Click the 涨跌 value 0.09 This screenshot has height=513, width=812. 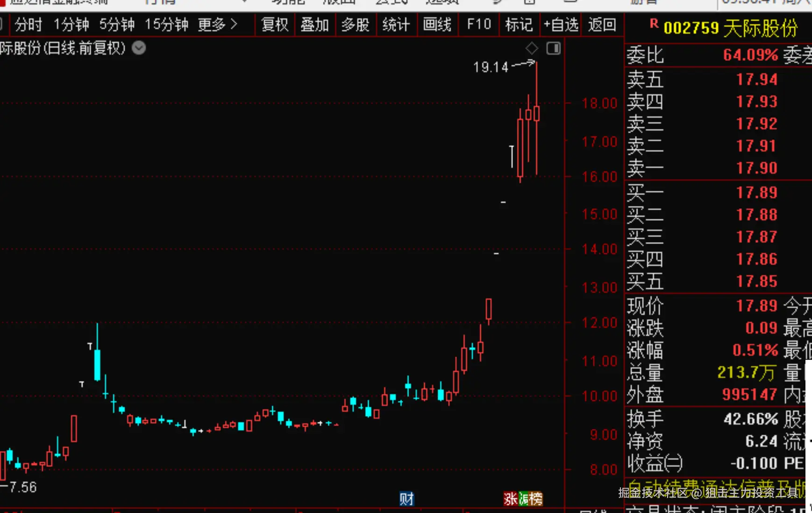pyautogui.click(x=762, y=328)
